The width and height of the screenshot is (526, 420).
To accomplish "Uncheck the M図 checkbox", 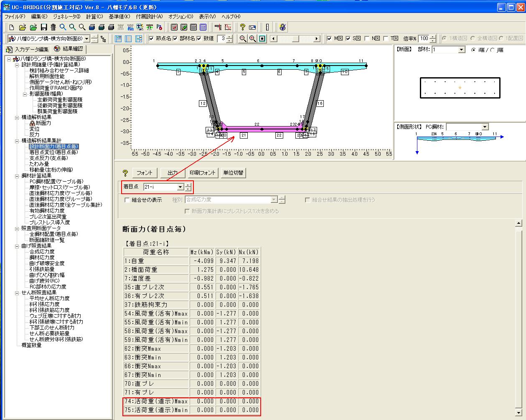I will click(x=329, y=39).
